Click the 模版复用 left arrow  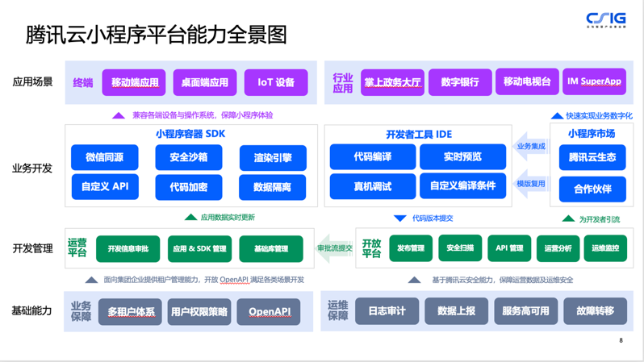530,184
